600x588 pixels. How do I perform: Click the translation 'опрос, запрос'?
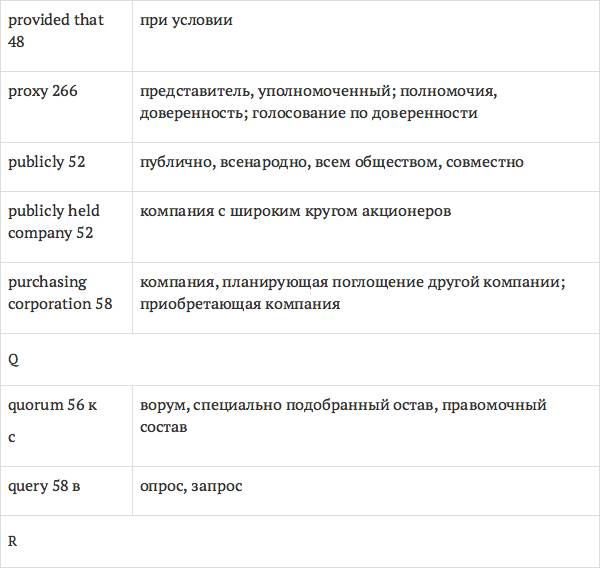pos(191,487)
